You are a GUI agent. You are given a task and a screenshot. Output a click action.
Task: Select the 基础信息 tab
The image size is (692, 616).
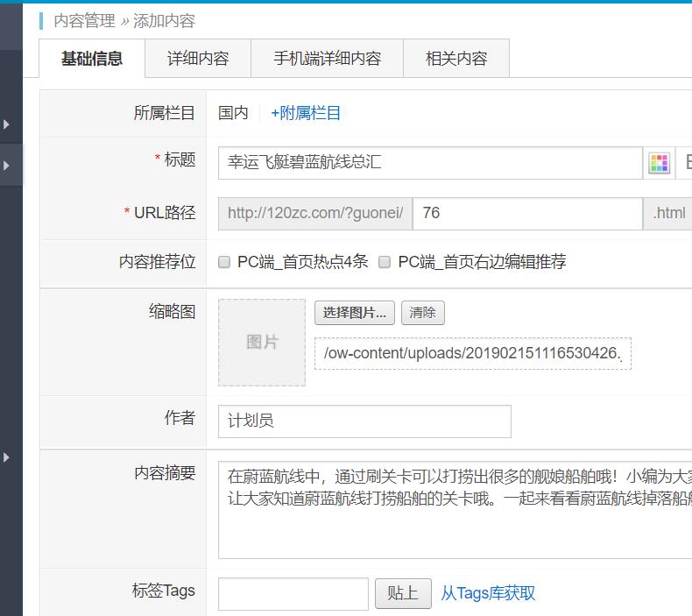[92, 59]
